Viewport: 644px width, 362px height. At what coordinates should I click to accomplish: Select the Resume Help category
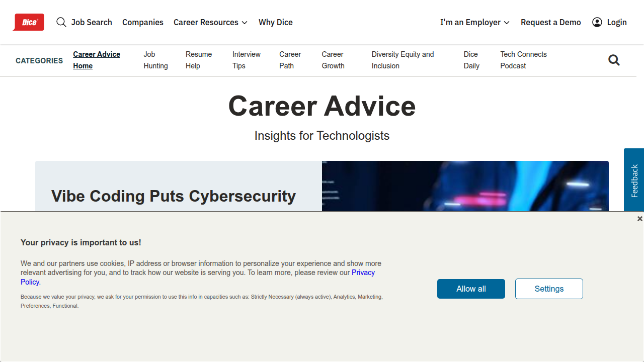tap(199, 60)
